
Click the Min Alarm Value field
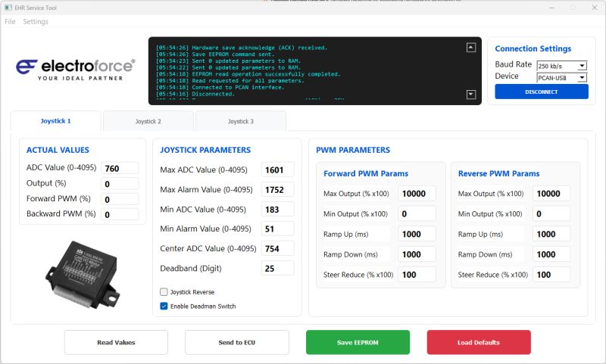(277, 229)
